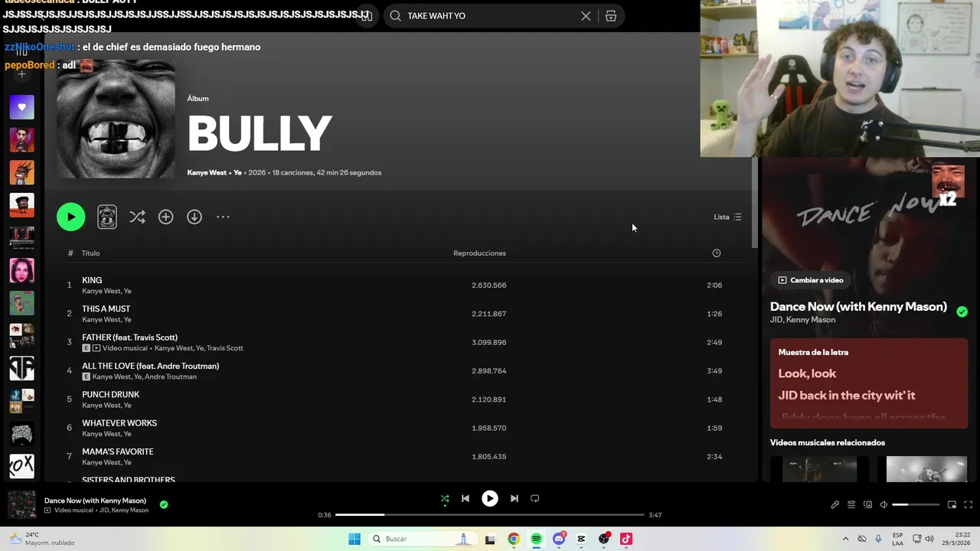Show hidden system tray icons chevron
Screen dimensions: 980x551
[845, 539]
